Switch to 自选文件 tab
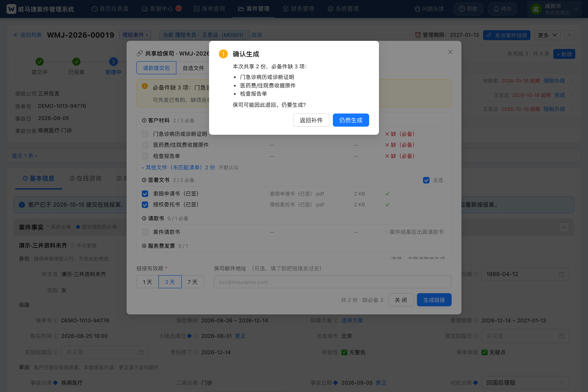 coord(193,68)
